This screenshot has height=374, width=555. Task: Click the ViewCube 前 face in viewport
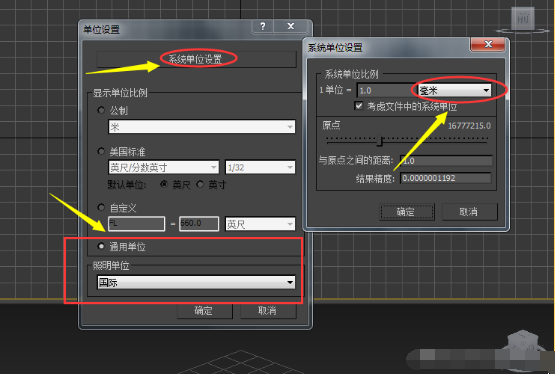coord(523,18)
